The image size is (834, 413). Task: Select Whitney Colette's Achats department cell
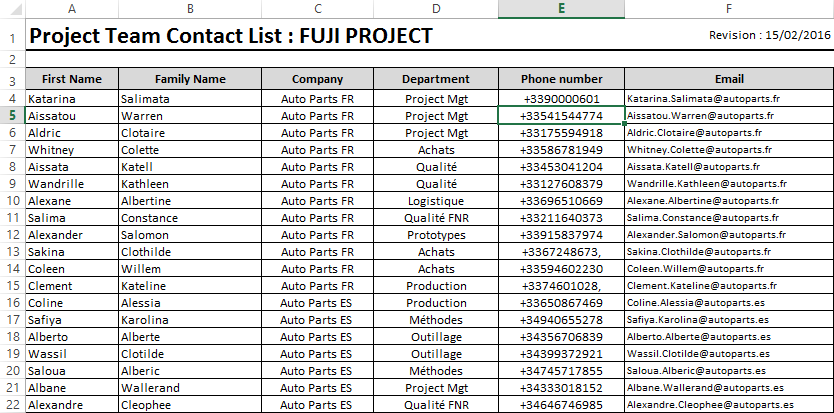(x=436, y=150)
